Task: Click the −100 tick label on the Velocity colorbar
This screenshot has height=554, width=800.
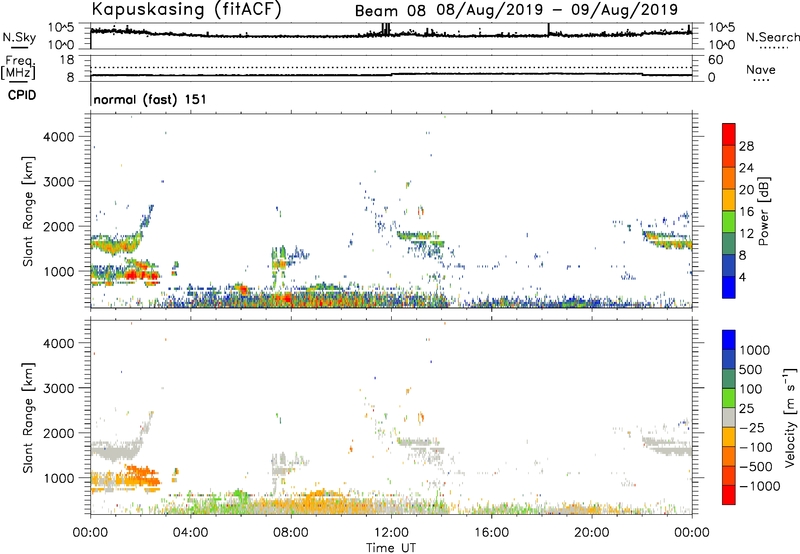Action: pos(756,447)
